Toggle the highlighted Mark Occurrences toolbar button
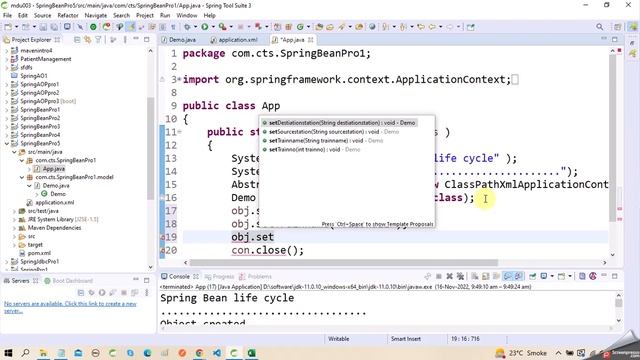The image size is (640, 360). [131, 27]
